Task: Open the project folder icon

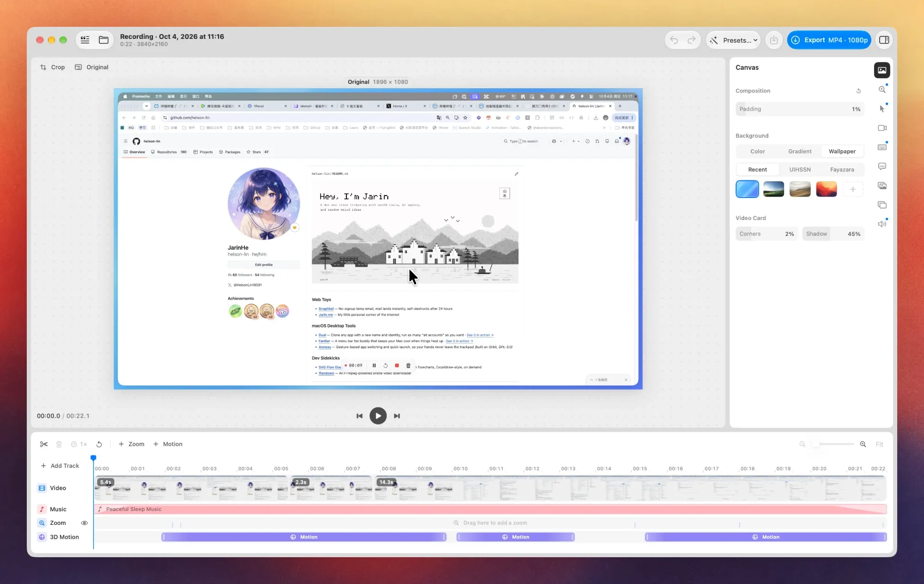Action: click(x=103, y=40)
